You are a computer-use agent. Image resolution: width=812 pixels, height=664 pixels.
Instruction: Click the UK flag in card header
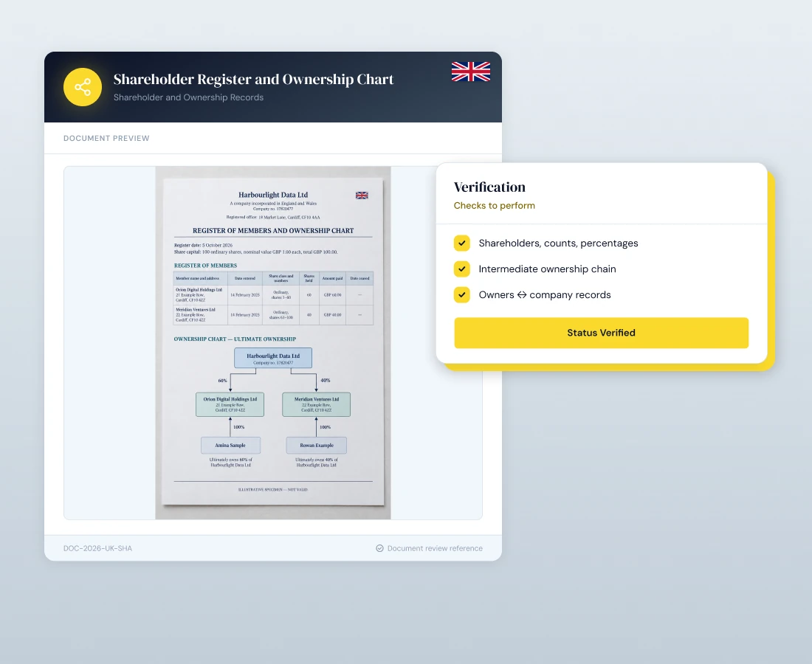(471, 72)
